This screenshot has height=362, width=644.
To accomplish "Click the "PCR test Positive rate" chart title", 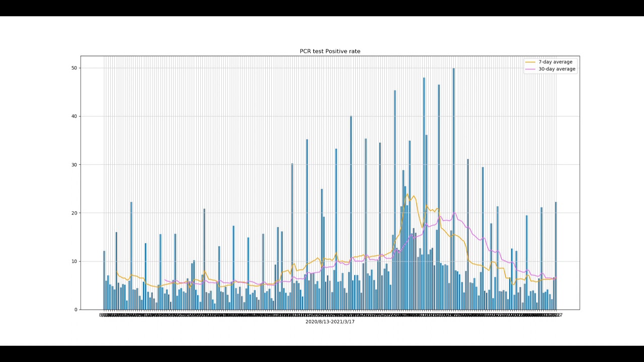I will tap(330, 51).
